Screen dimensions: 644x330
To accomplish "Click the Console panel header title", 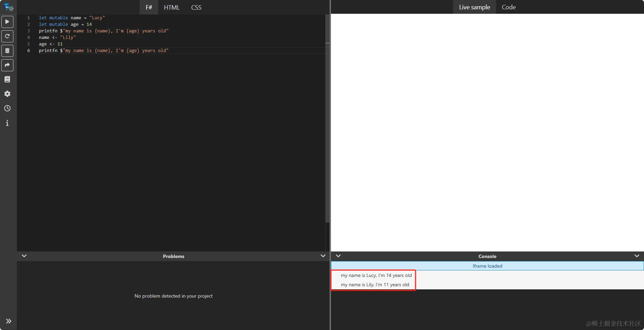I will pyautogui.click(x=487, y=256).
